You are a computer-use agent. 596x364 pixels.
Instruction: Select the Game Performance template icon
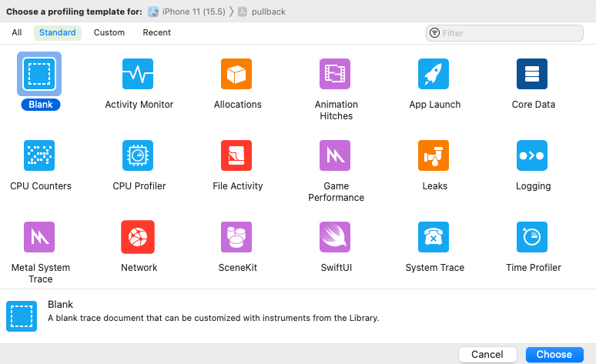point(335,155)
